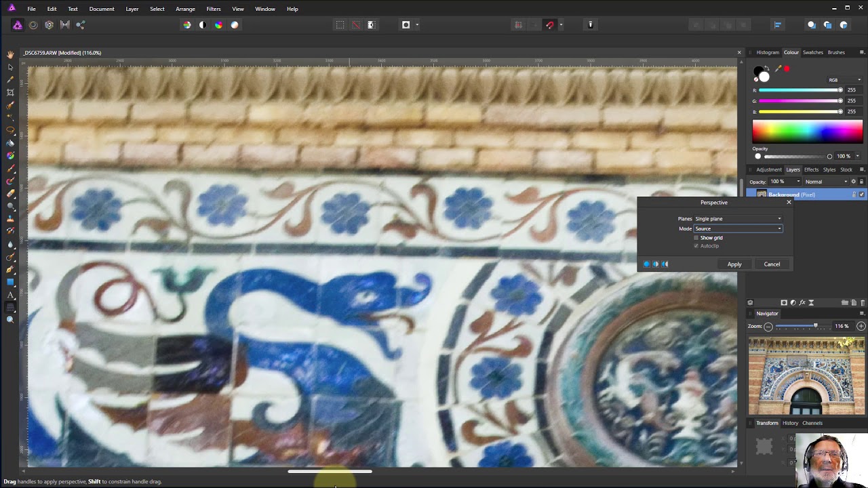The height and width of the screenshot is (488, 868).
Task: Click the Select All marquee icon
Action: click(x=340, y=25)
